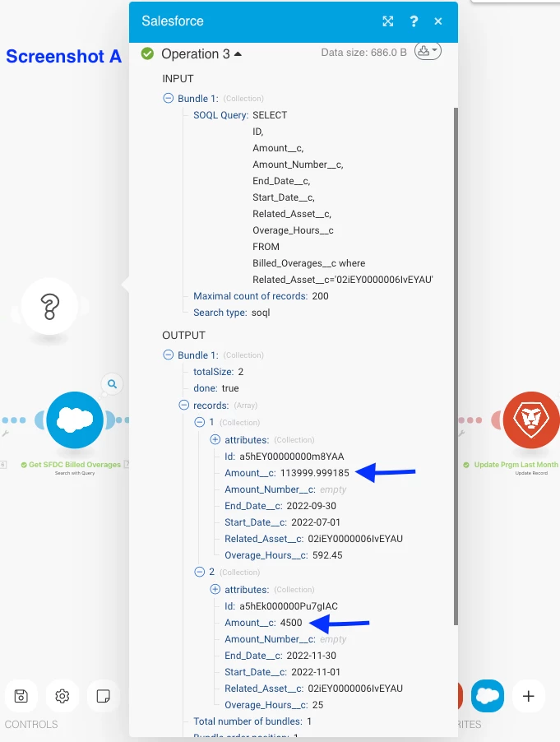
Task: Collapse INPUT Bundle 1
Action: (x=168, y=98)
